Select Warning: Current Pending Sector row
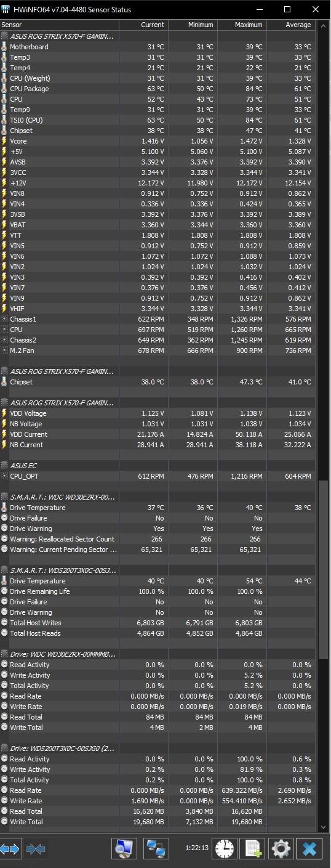The width and height of the screenshot is (331, 868). [158, 550]
